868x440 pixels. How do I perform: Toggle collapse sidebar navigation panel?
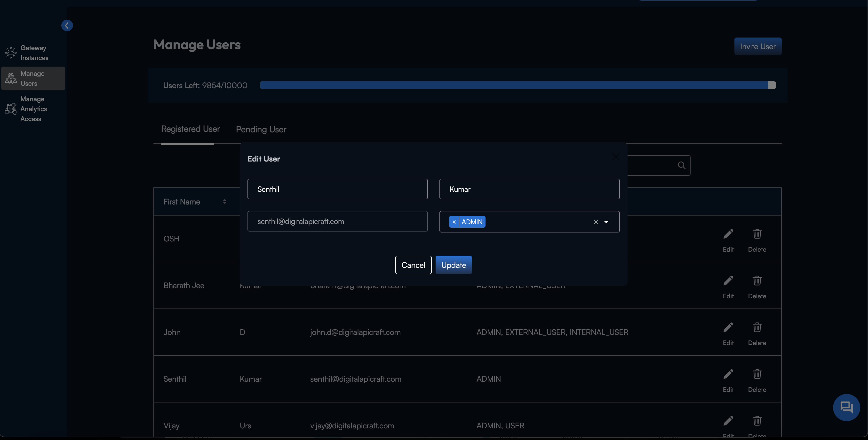pos(67,25)
